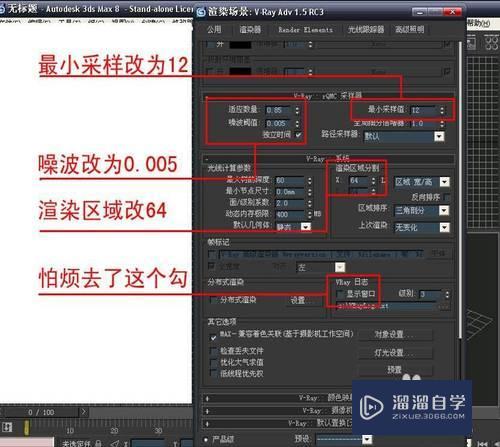Toggle MAX-兼容着色关联 checkbox
The width and height of the screenshot is (500, 447).
[213, 338]
